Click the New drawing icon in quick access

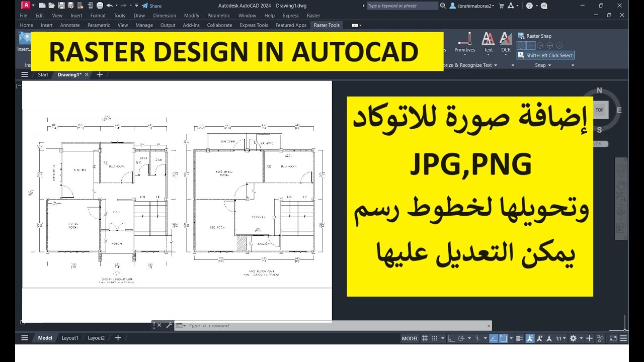click(x=42, y=6)
